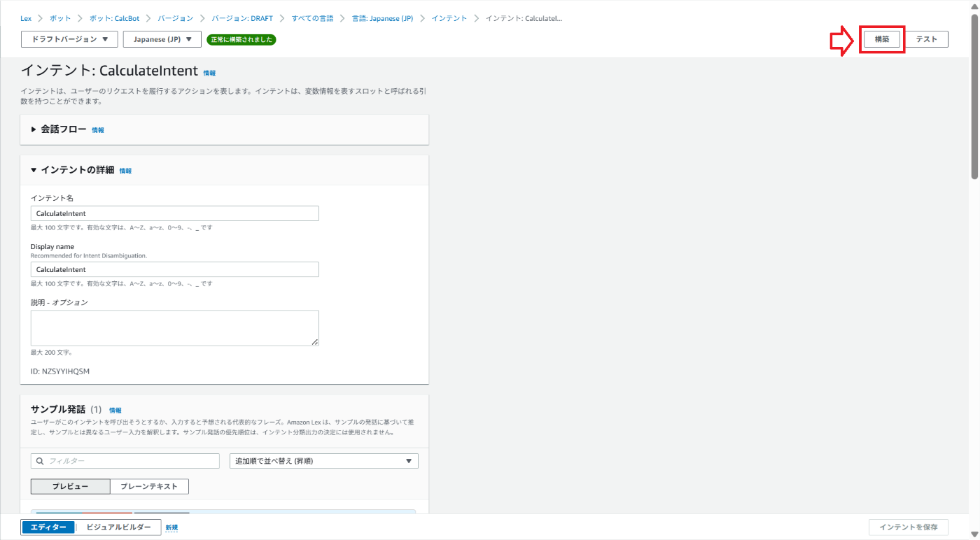Click the Lex breadcrumb link

click(26, 18)
